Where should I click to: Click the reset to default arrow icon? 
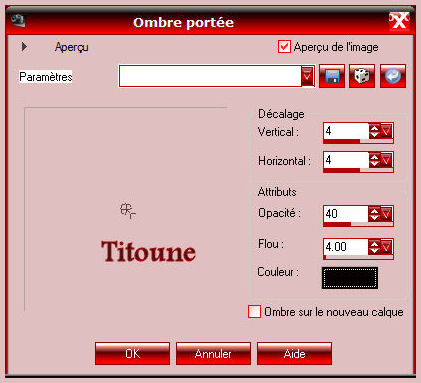393,76
